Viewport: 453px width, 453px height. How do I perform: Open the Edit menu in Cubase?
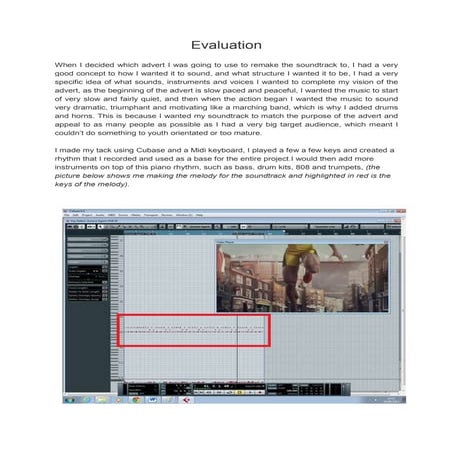(x=75, y=215)
